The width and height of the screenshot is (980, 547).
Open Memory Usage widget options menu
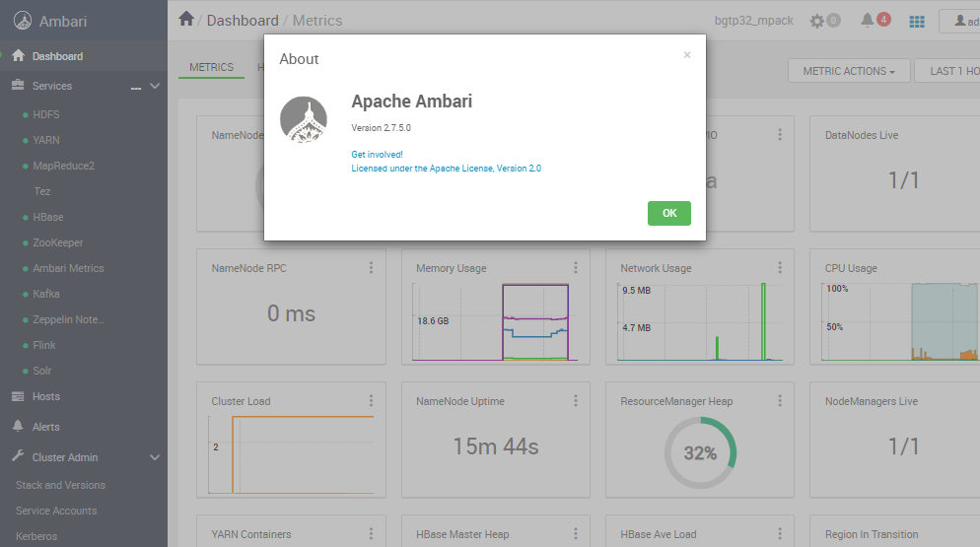[576, 267]
